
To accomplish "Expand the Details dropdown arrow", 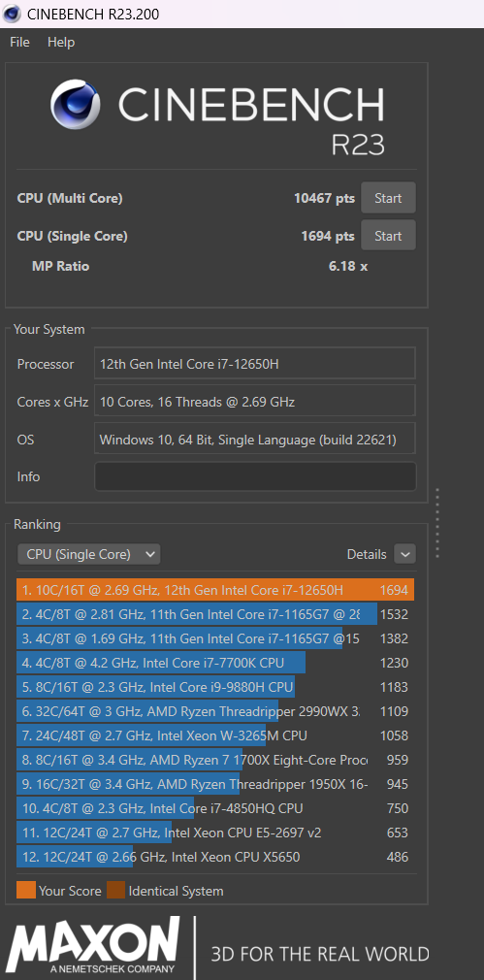I will (404, 554).
